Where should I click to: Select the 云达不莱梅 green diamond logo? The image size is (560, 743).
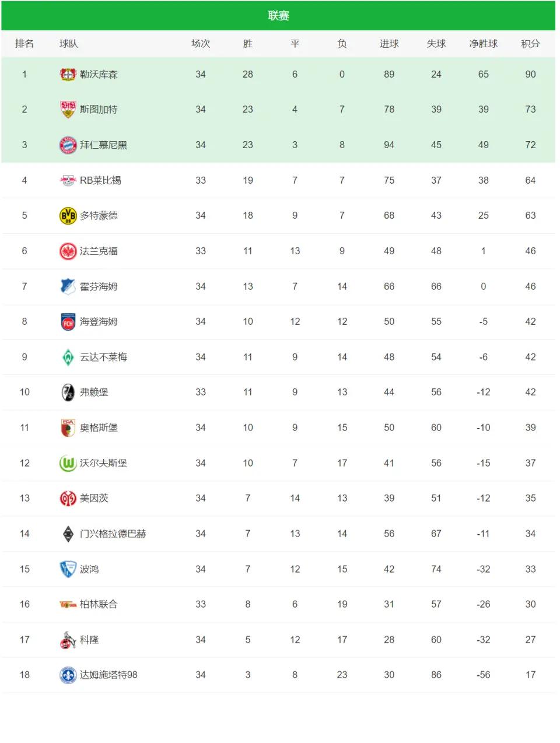coord(68,357)
